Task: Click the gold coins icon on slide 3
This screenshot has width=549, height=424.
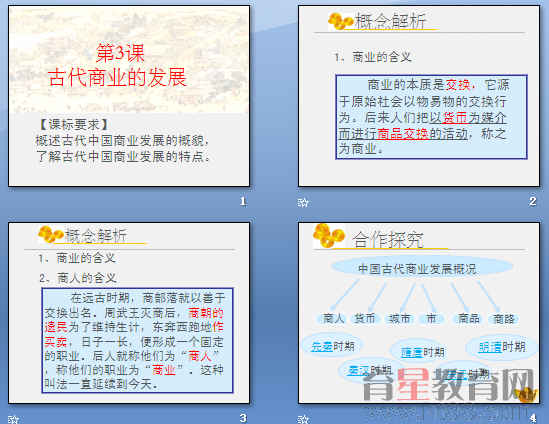Action: pyautogui.click(x=50, y=234)
